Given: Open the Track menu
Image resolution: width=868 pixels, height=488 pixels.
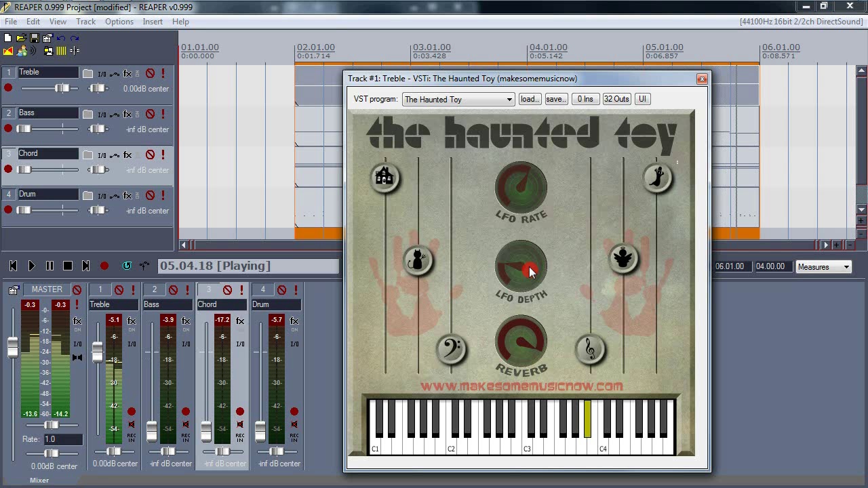Looking at the screenshot, I should (85, 22).
